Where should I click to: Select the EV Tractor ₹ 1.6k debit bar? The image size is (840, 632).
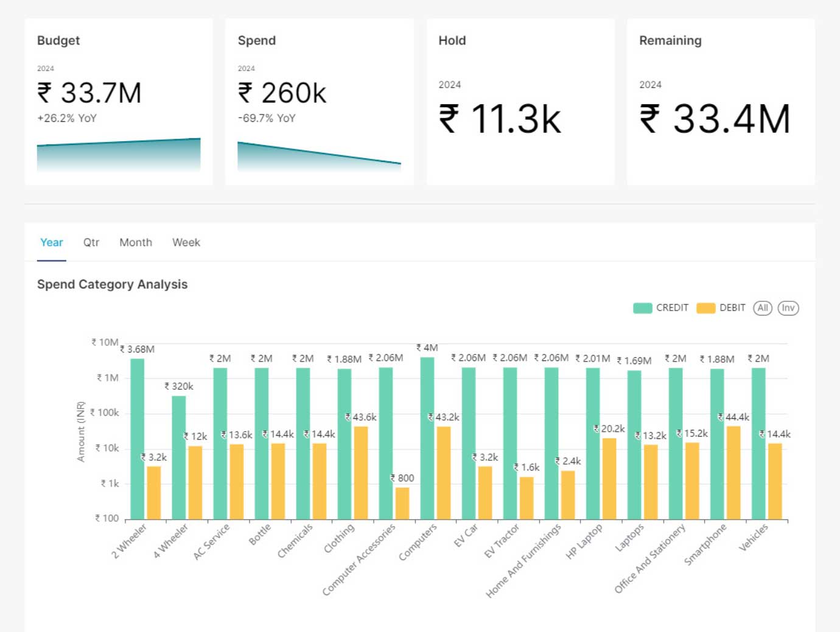[x=527, y=498]
